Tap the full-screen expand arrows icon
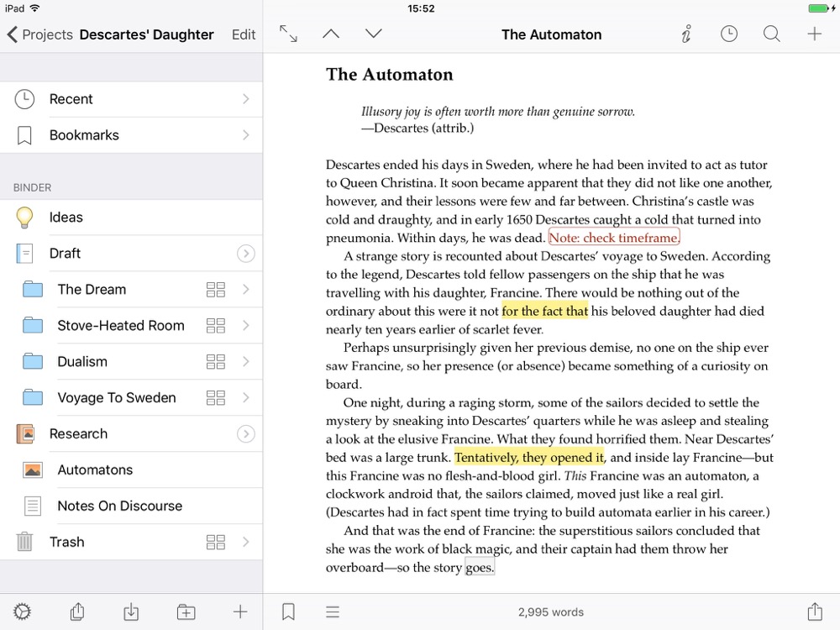This screenshot has height=630, width=840. click(x=288, y=34)
